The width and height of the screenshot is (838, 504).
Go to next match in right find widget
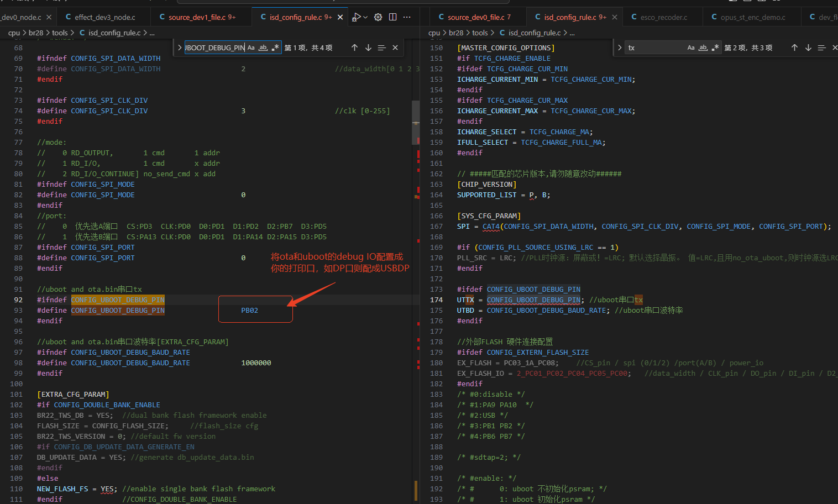(x=808, y=48)
